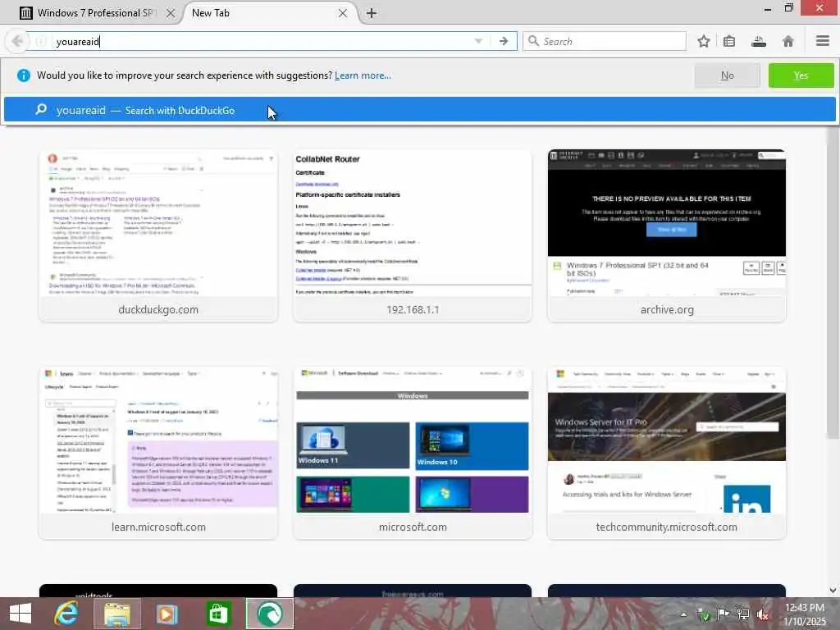
Task: Select youareaid Search with DuckDuckGo suggestion
Action: tap(419, 110)
